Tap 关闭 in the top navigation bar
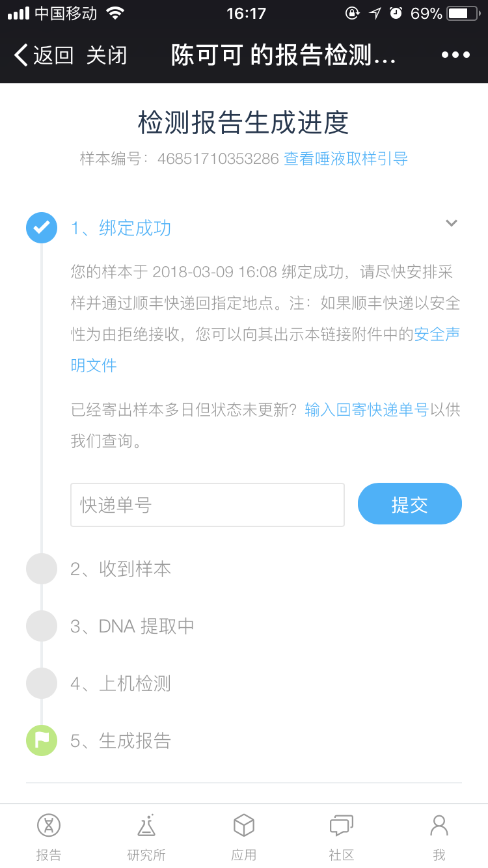 (107, 55)
